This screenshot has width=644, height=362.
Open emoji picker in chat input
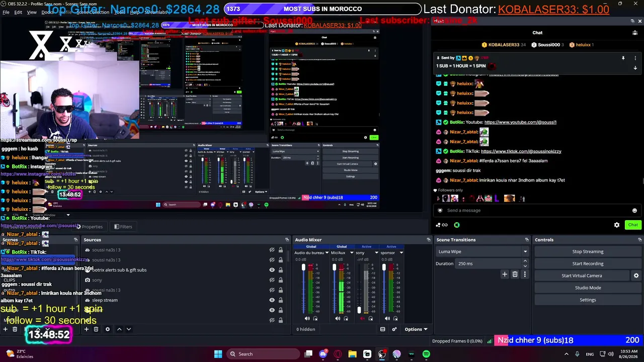tap(634, 211)
